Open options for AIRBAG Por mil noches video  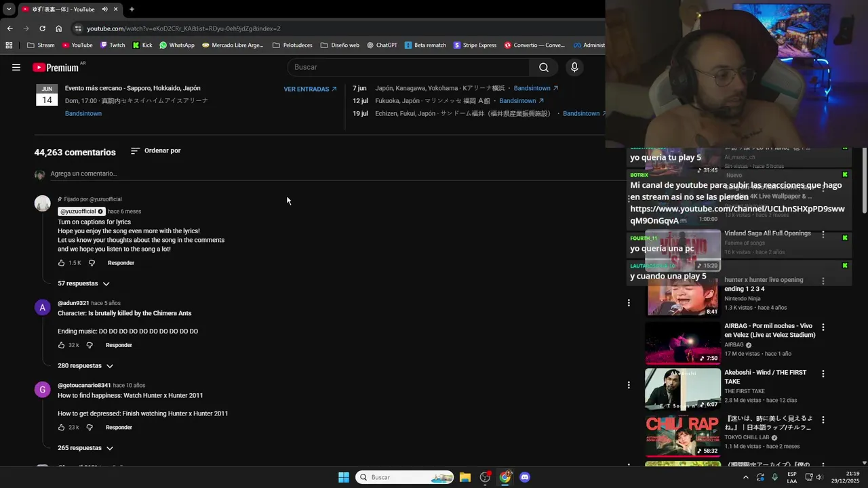pos(823,327)
